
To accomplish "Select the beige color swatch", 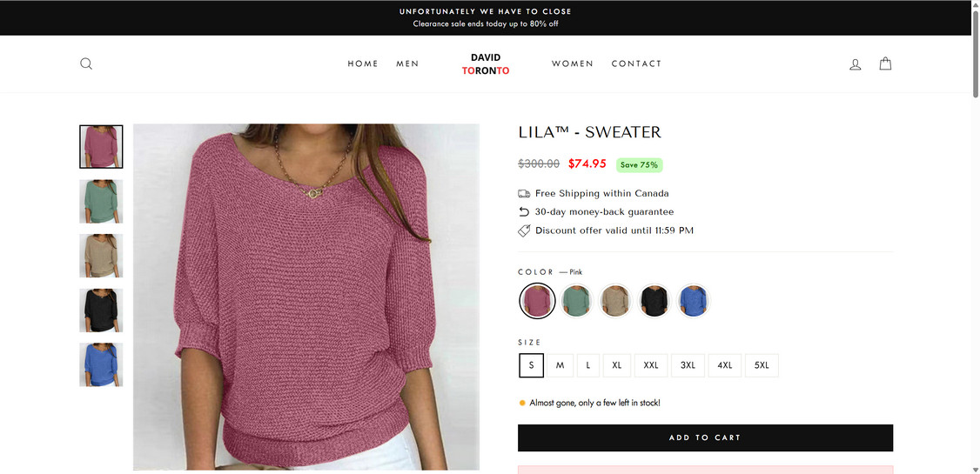I will pyautogui.click(x=615, y=301).
